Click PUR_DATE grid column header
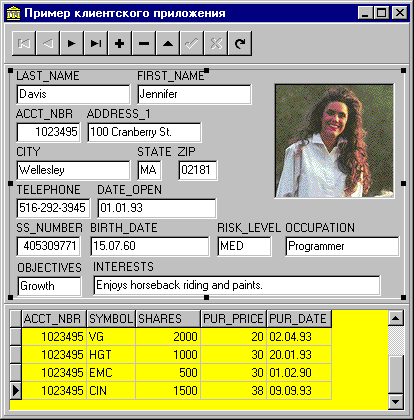The height and width of the screenshot is (420, 414). (299, 319)
